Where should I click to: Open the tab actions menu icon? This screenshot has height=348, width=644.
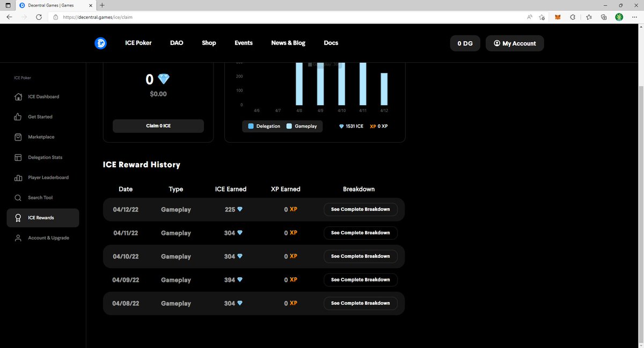pos(8,5)
